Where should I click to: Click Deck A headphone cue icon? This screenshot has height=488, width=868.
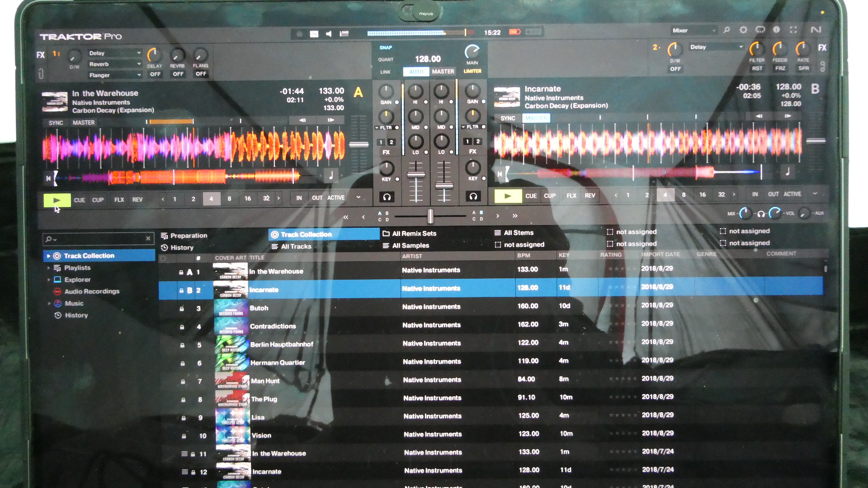(387, 197)
